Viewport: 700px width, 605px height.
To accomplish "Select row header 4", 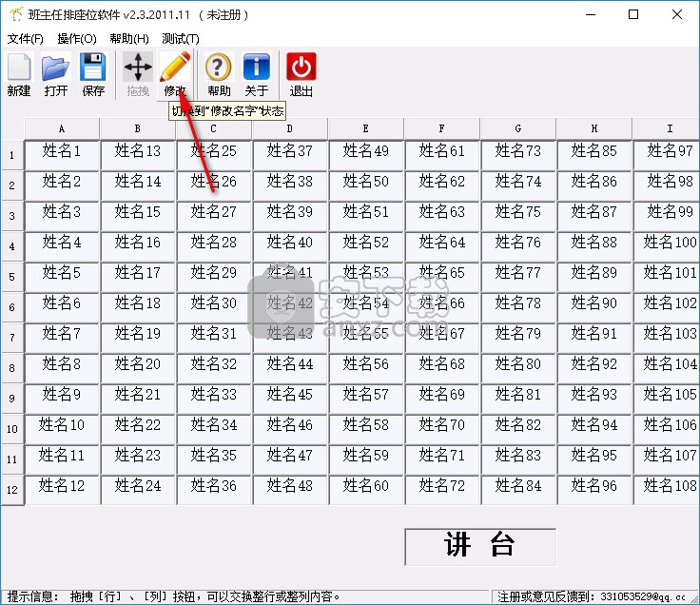I will [12, 246].
